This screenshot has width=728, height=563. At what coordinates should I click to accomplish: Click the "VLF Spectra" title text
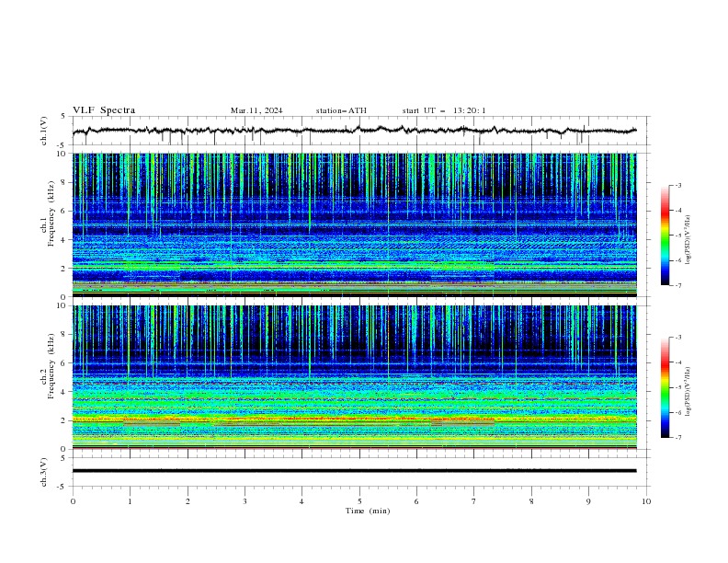click(104, 110)
